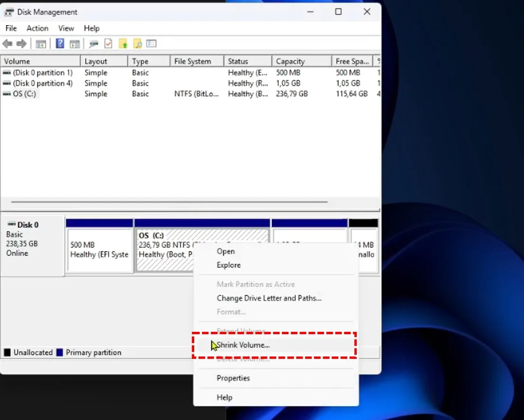Click the folder with magnifying glass icon

coord(137,43)
